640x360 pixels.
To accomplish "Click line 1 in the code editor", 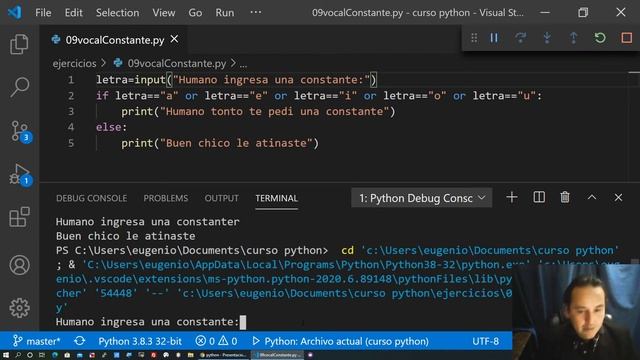I will [x=237, y=80].
